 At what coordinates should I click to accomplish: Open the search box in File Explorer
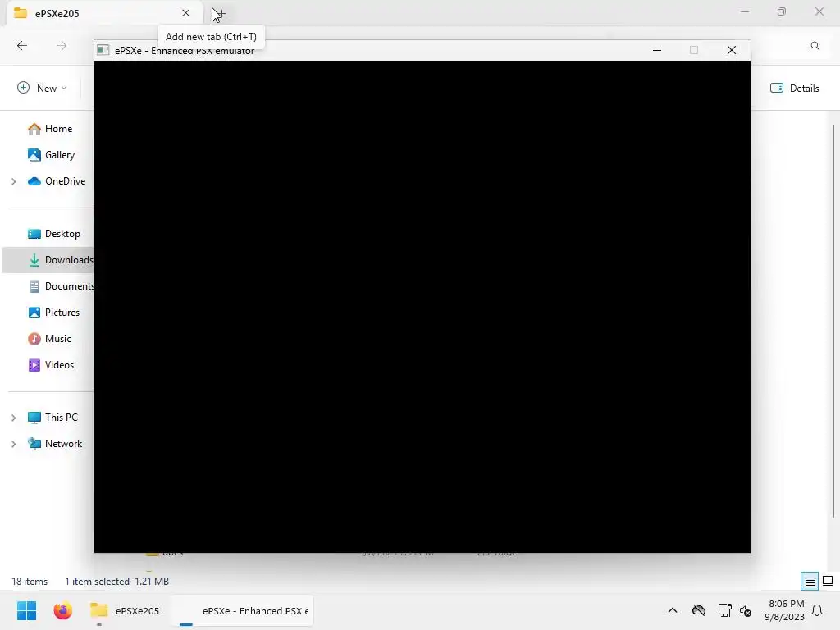(815, 46)
